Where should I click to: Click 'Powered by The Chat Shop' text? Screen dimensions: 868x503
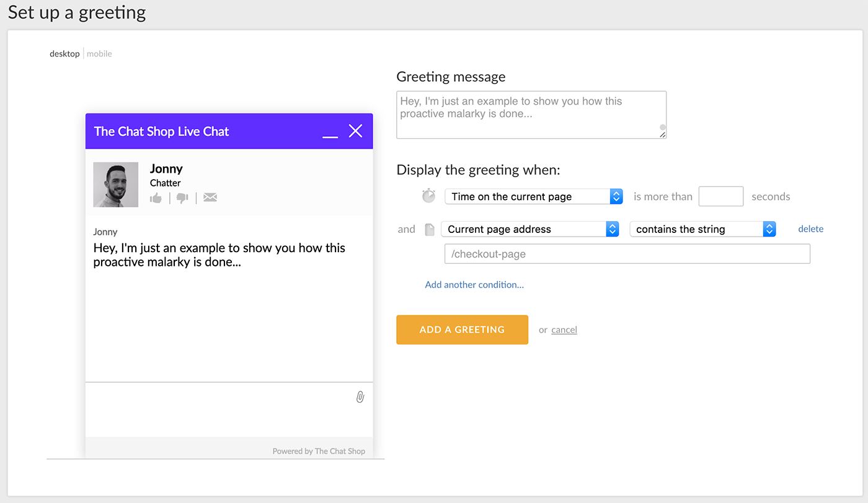coord(319,451)
